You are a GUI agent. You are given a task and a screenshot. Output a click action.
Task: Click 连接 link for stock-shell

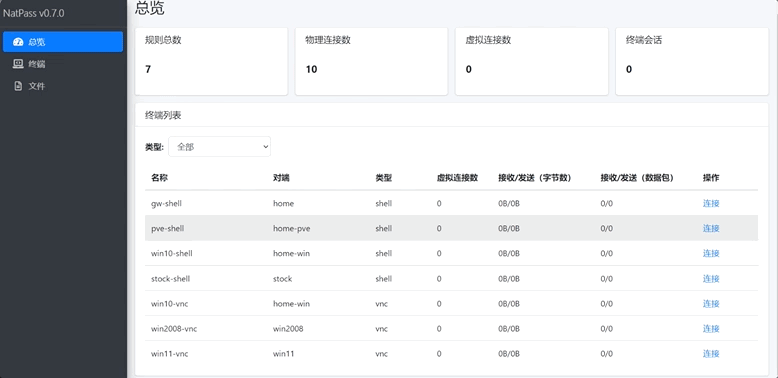[x=711, y=279]
